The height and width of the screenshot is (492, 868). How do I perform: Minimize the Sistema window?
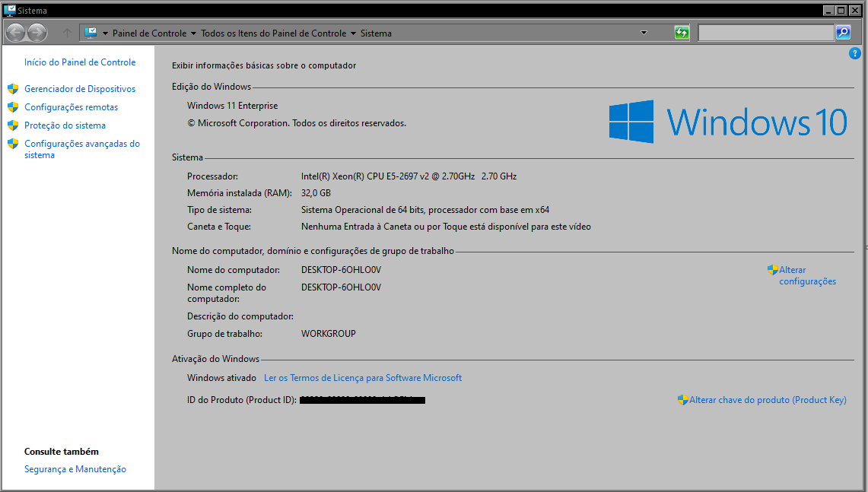pyautogui.click(x=828, y=10)
